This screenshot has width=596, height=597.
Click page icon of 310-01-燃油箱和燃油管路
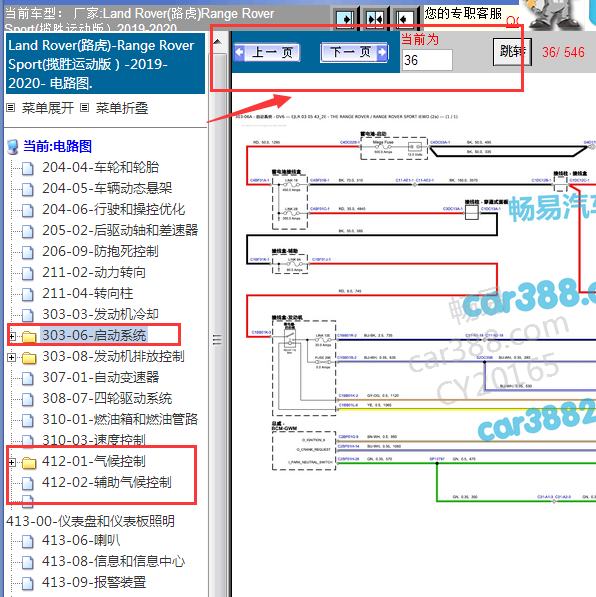(x=28, y=420)
